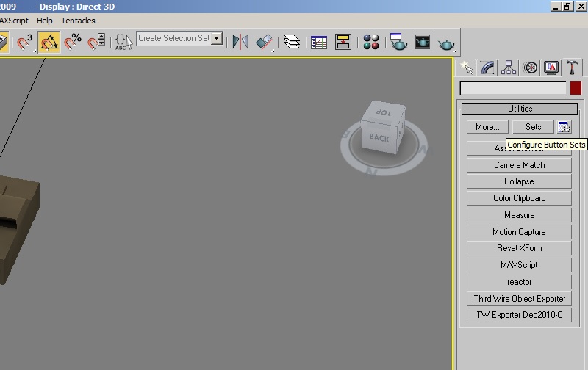Screen dimensions: 588x370
Task: Open the Layer Manager
Action: (291, 42)
